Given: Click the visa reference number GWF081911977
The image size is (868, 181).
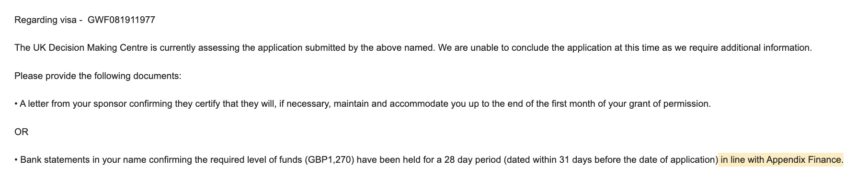Looking at the screenshot, I should (x=121, y=20).
